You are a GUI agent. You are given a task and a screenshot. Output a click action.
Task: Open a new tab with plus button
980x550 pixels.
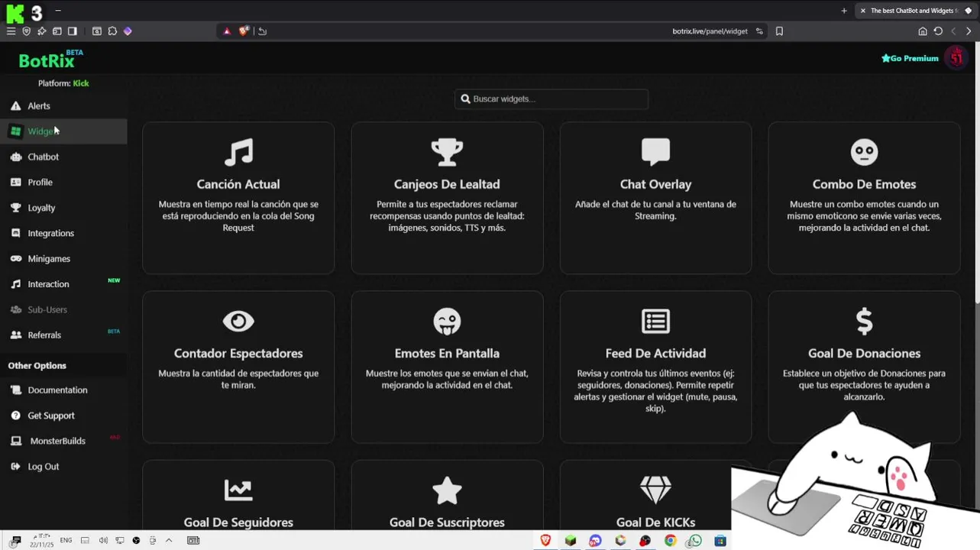[x=844, y=11]
